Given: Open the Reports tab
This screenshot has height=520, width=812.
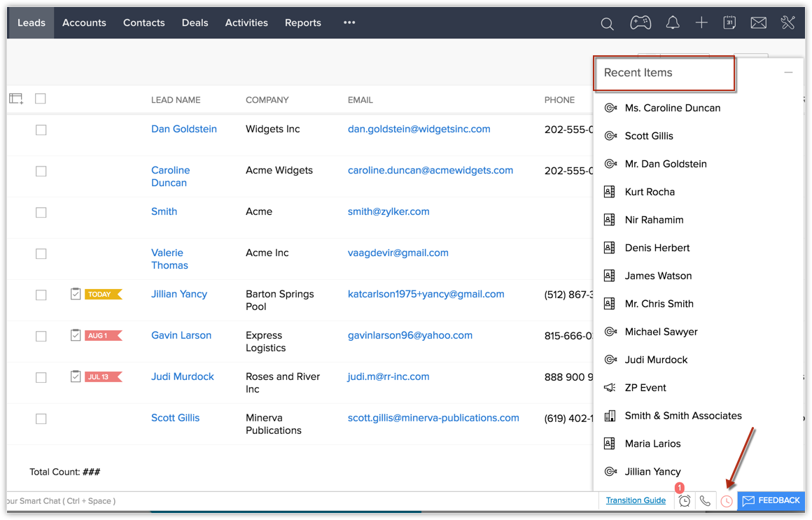Looking at the screenshot, I should (302, 22).
